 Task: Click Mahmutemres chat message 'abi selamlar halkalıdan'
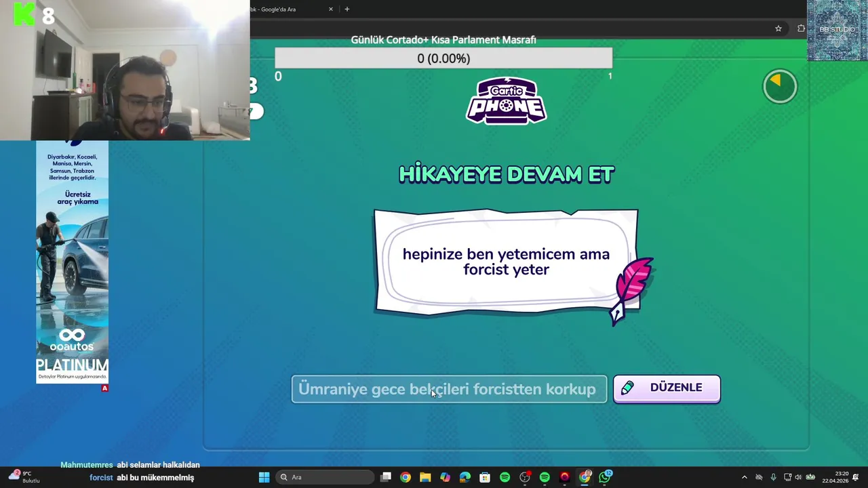point(158,465)
